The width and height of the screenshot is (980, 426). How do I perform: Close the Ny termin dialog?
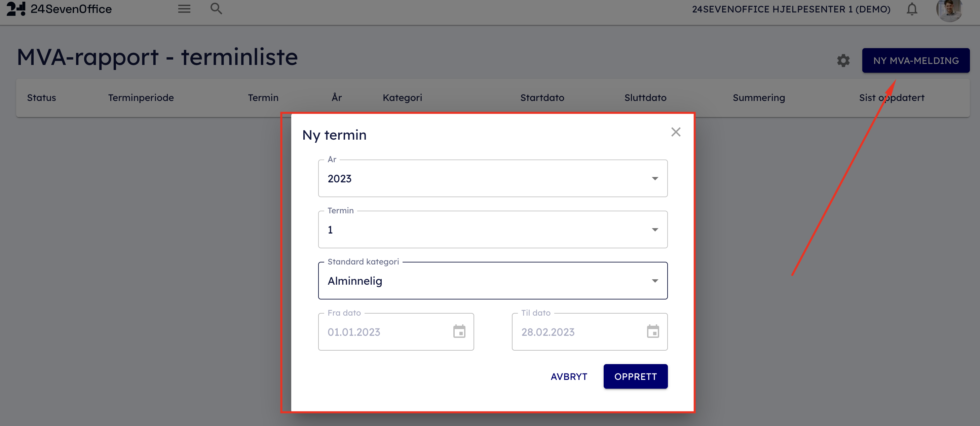pyautogui.click(x=676, y=132)
